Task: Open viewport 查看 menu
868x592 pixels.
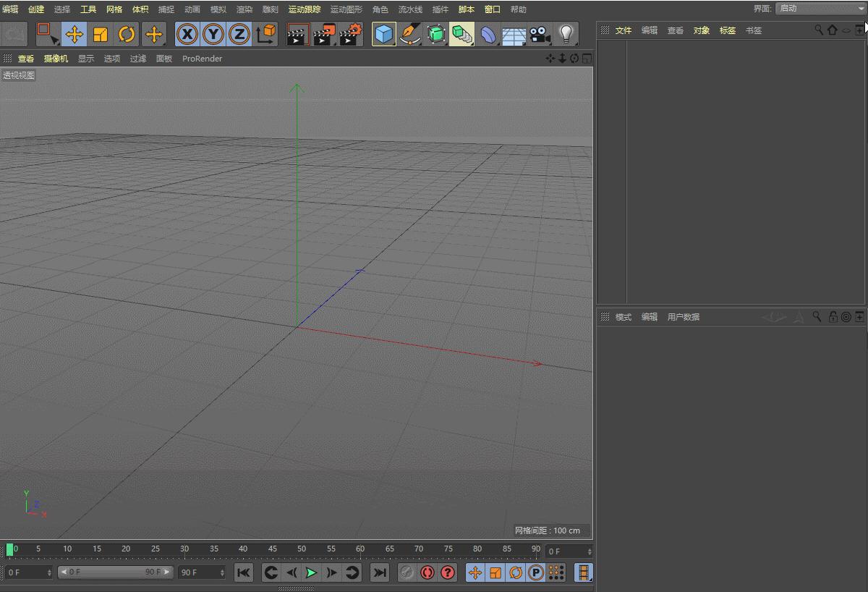Action: pos(26,59)
